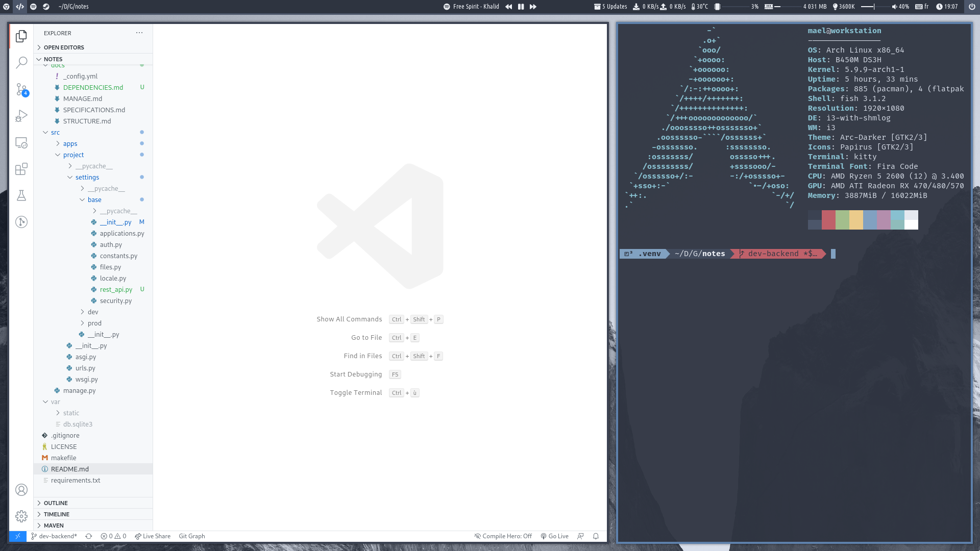Click Accounts icon in activity bar
The width and height of the screenshot is (980, 551).
[x=21, y=490]
